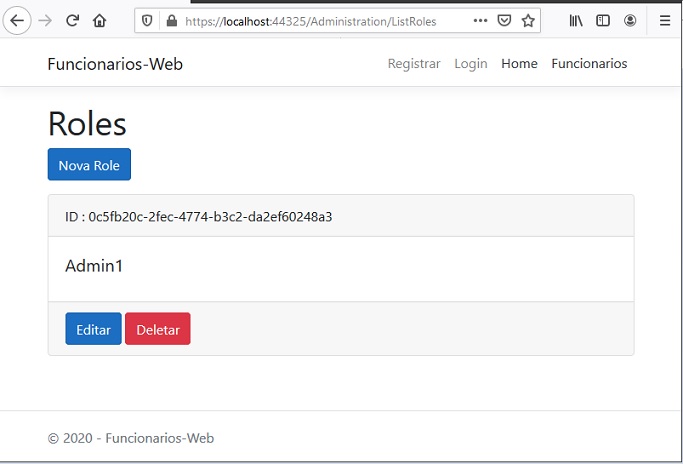The width and height of the screenshot is (683, 464).
Task: Show site security padlock info
Action: 172,20
